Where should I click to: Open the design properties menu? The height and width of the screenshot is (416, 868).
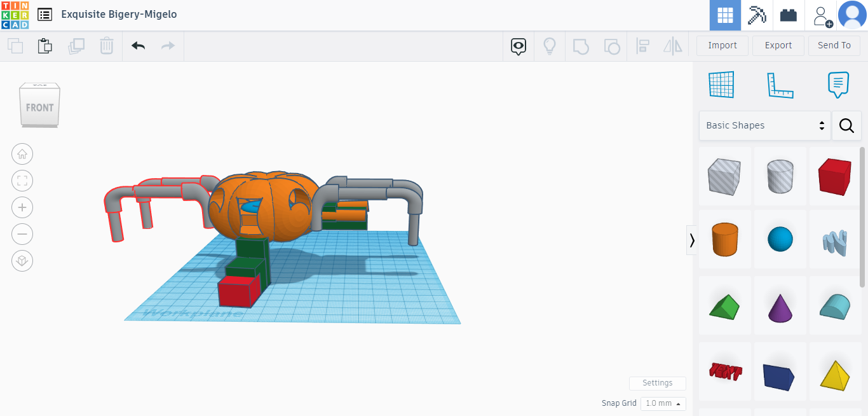click(x=44, y=14)
